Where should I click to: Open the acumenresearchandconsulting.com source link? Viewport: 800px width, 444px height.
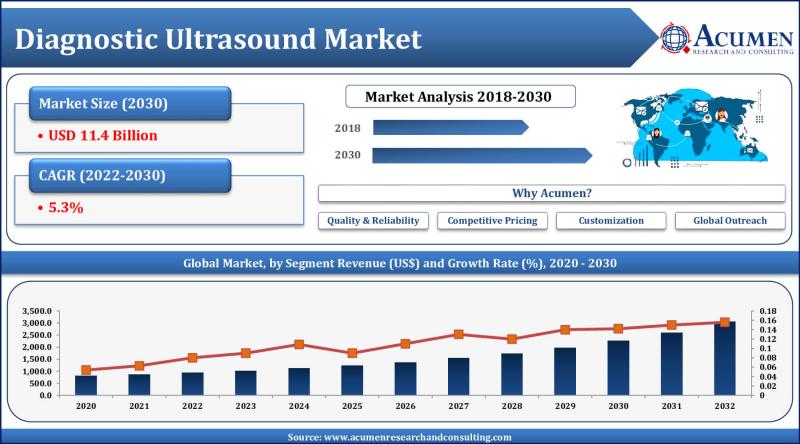418,437
